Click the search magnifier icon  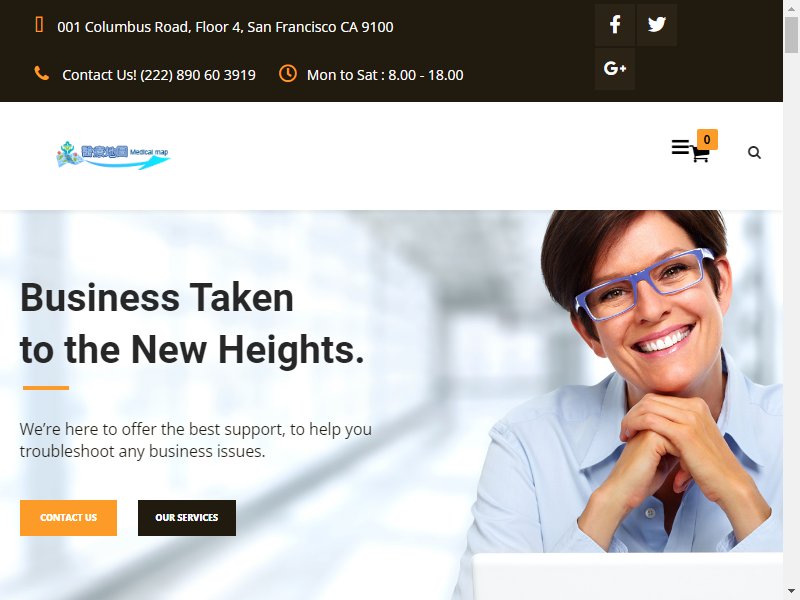click(754, 153)
